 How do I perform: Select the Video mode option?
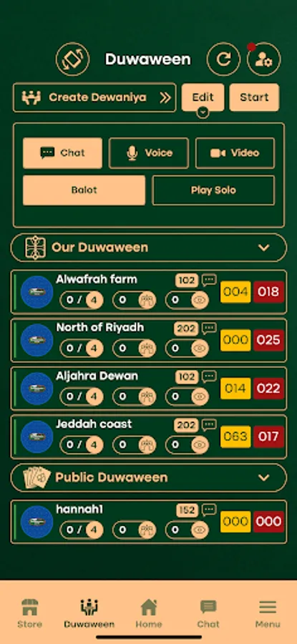click(x=235, y=153)
